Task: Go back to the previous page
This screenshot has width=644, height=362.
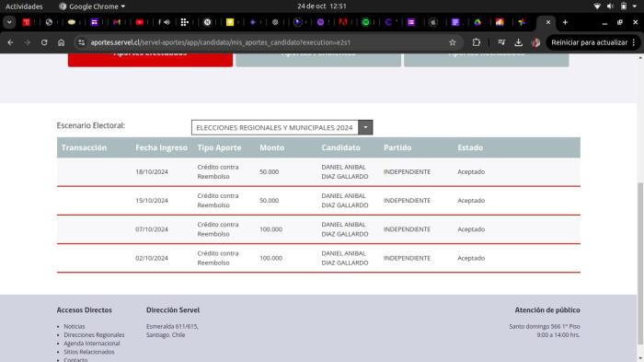Action: [x=11, y=42]
